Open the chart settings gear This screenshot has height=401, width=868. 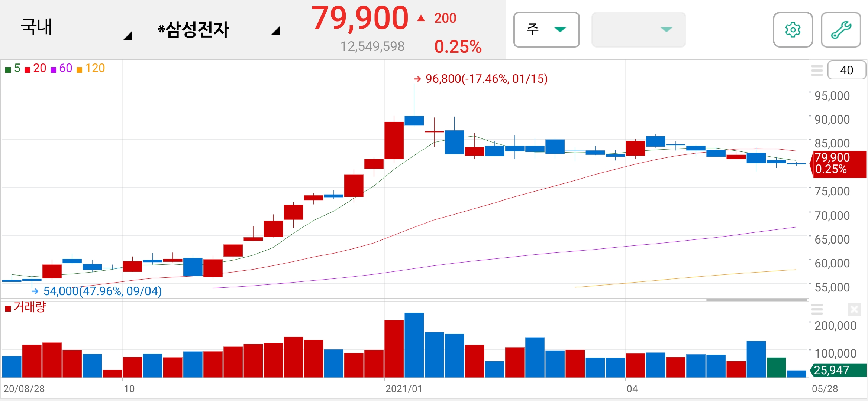793,30
